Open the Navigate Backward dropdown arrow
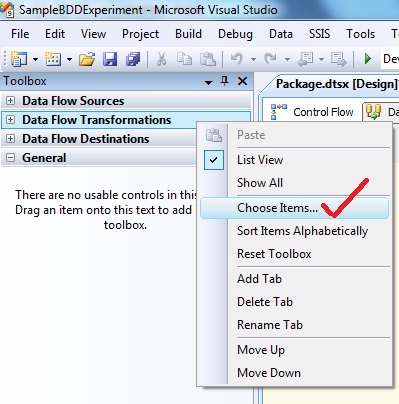This screenshot has width=399, height=404. (321, 60)
